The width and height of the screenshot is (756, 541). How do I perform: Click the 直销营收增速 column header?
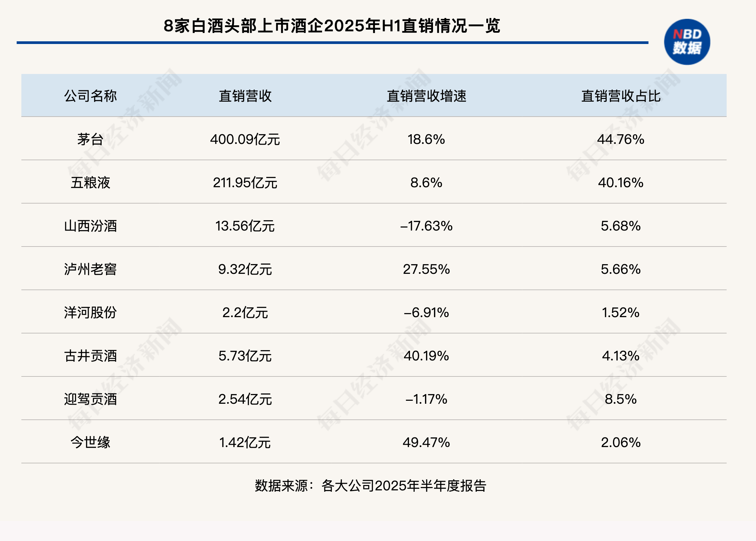[x=426, y=96]
